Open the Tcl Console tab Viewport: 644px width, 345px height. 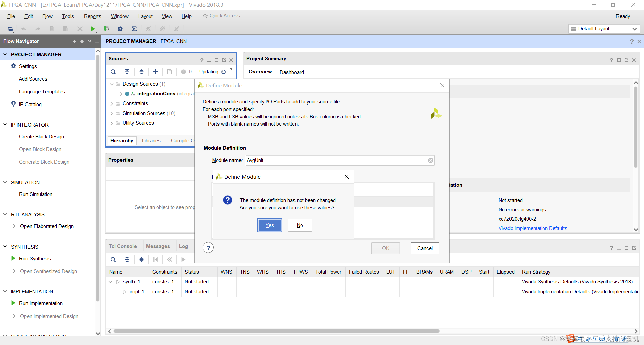tap(122, 246)
